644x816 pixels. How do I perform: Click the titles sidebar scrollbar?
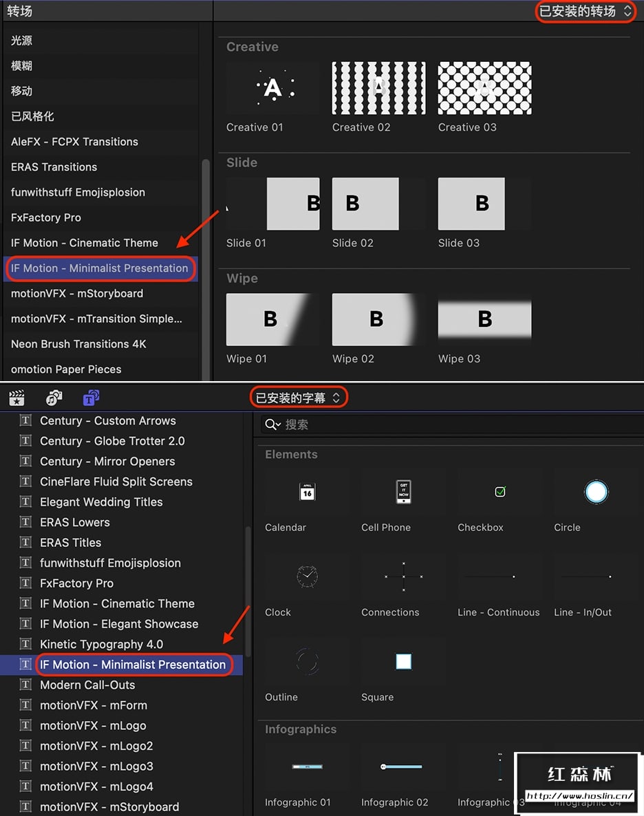point(248,592)
